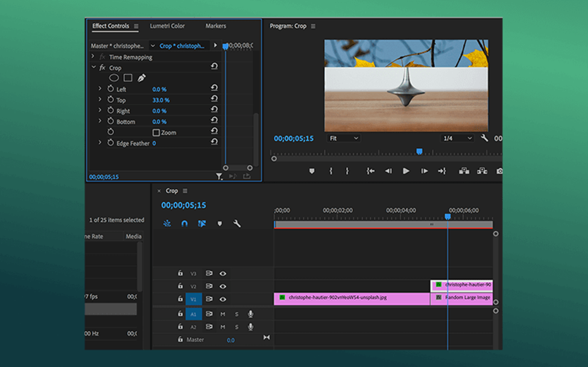Reset the Left crop parameter
The width and height of the screenshot is (588, 367).
[x=214, y=88]
